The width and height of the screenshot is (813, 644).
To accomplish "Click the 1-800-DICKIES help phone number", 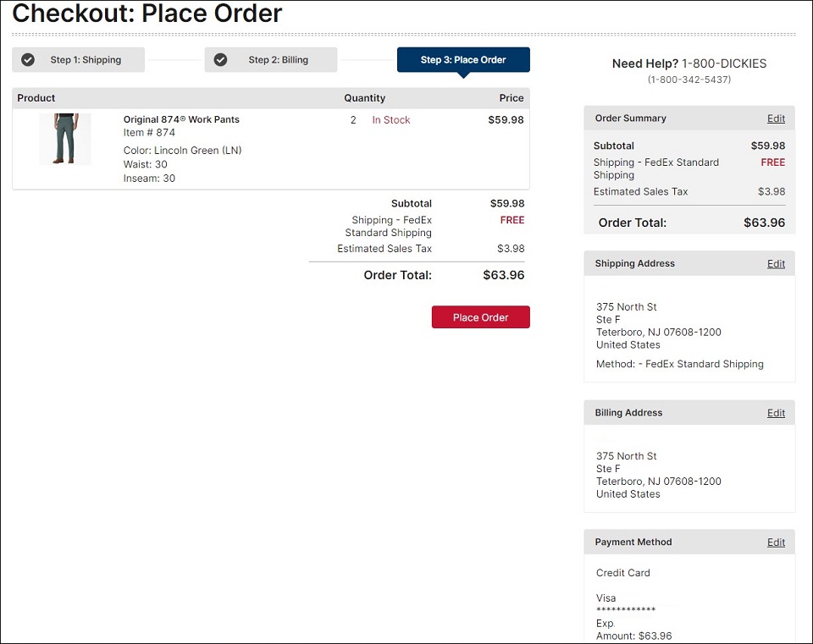I will (724, 63).
